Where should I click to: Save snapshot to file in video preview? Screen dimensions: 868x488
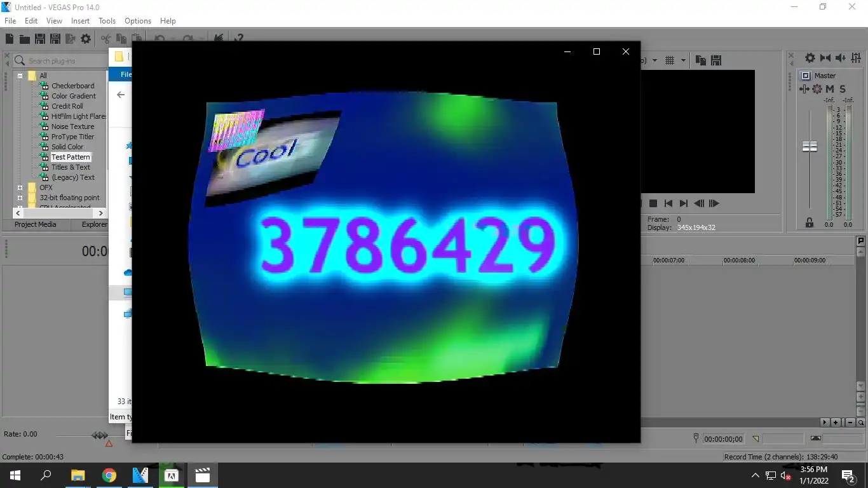click(x=716, y=60)
